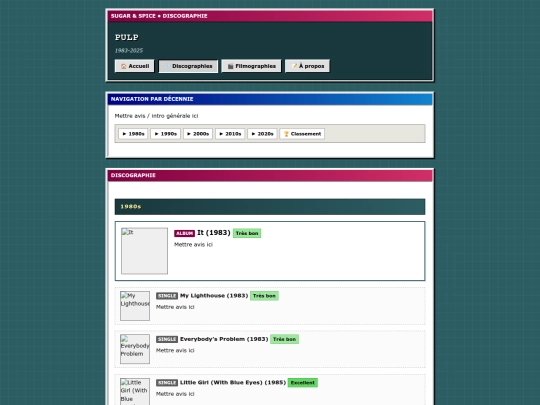
Task: Click Très bon rating on Everybody's Problem
Action: (x=284, y=339)
